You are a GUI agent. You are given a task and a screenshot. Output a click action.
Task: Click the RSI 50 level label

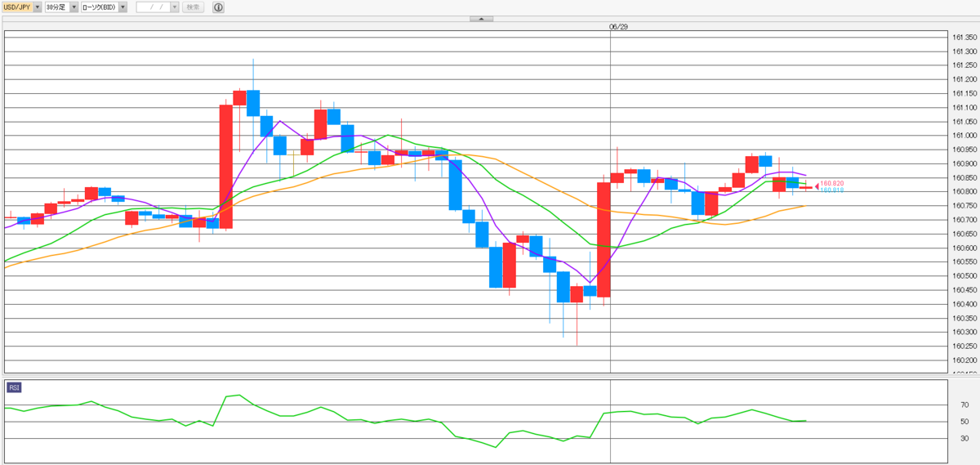pyautogui.click(x=964, y=422)
